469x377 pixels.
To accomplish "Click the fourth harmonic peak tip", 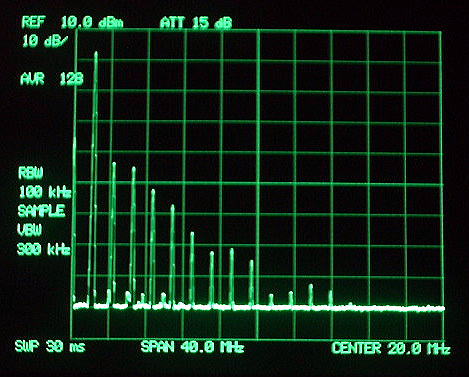I will tap(153, 191).
